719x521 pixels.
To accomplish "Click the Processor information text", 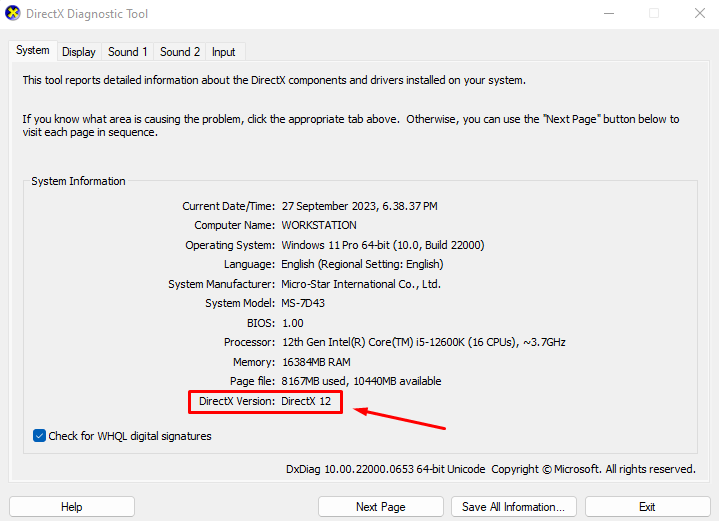I will pyautogui.click(x=423, y=342).
